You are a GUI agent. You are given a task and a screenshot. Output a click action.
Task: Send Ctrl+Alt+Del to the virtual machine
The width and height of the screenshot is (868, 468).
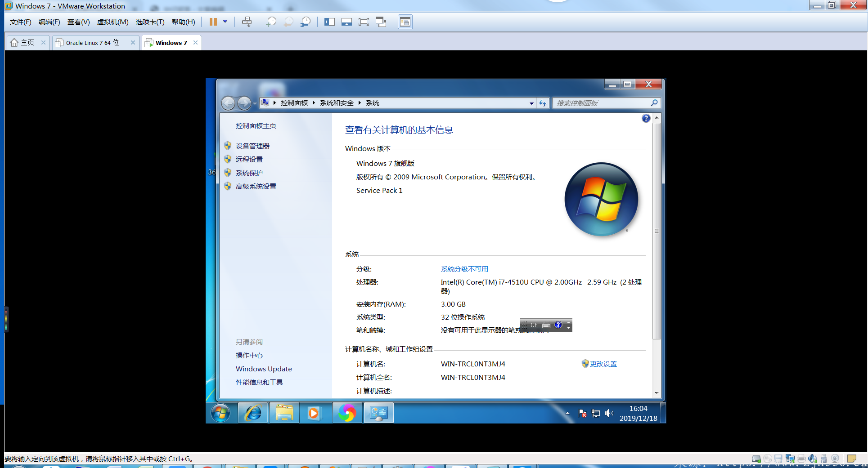coord(247,22)
